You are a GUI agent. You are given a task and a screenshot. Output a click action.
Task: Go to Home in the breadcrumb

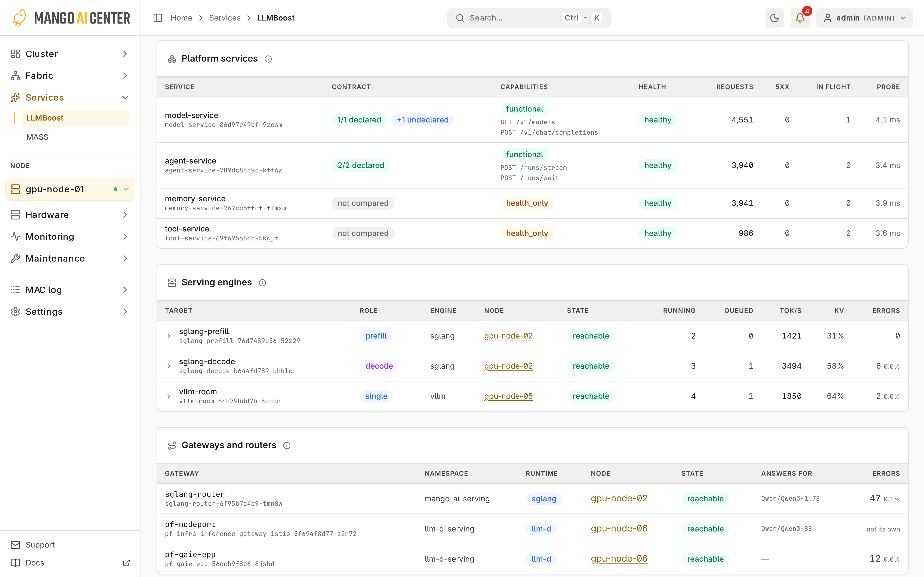click(x=181, y=18)
